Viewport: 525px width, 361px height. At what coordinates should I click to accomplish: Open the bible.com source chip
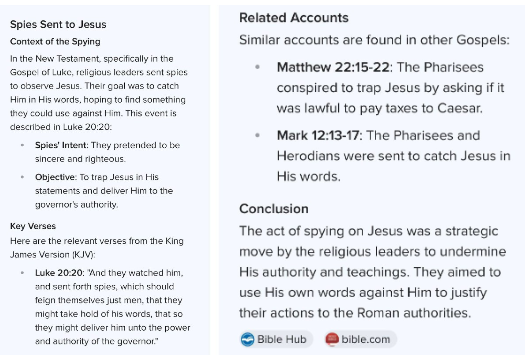pyautogui.click(x=360, y=339)
